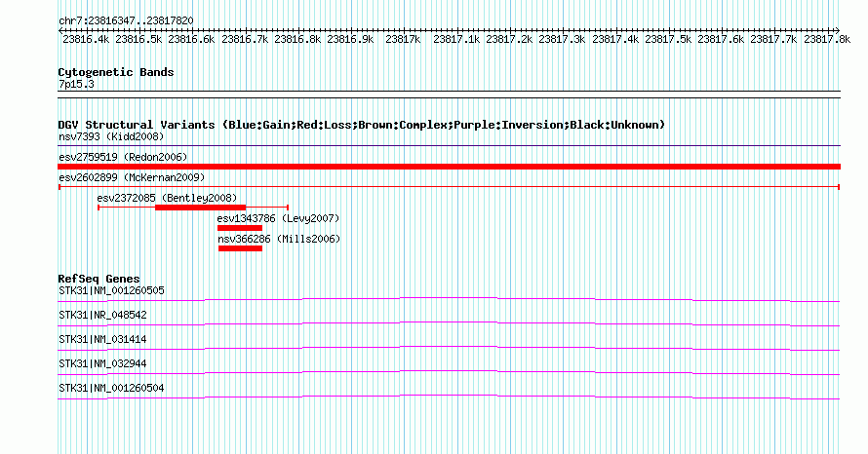Click the 7p15.3 band label
The width and height of the screenshot is (868, 454).
click(76, 84)
